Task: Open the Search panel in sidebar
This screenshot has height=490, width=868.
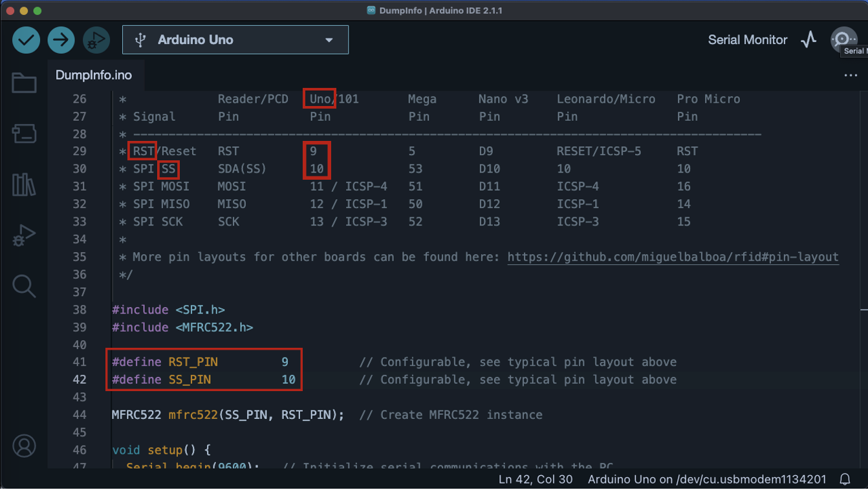Action: click(24, 286)
